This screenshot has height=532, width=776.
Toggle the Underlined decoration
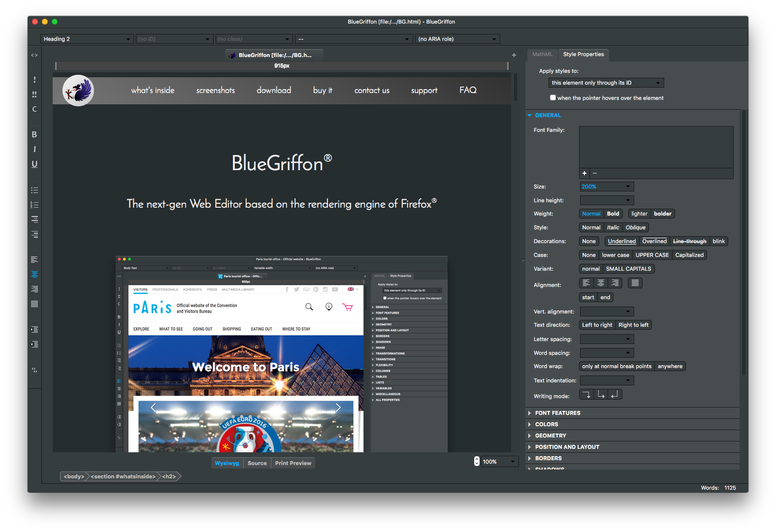[x=622, y=241]
